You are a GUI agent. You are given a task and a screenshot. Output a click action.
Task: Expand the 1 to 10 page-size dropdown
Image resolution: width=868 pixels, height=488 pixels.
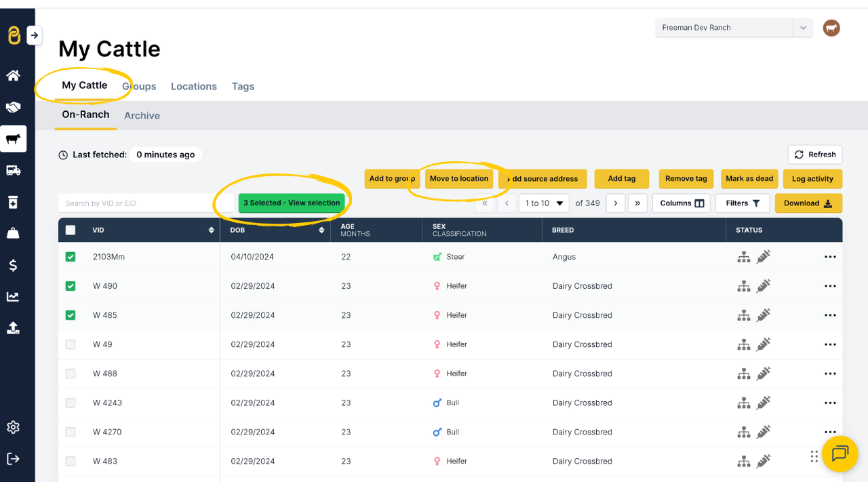pos(544,203)
